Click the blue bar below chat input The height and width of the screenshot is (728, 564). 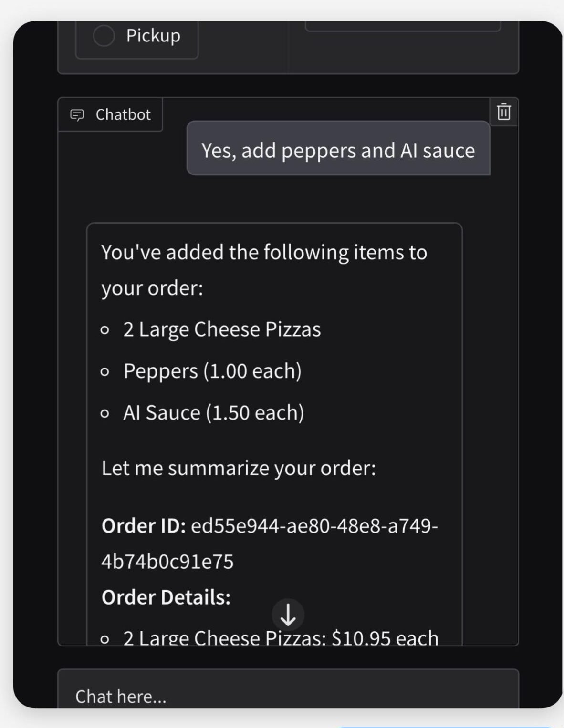pyautogui.click(x=446, y=727)
